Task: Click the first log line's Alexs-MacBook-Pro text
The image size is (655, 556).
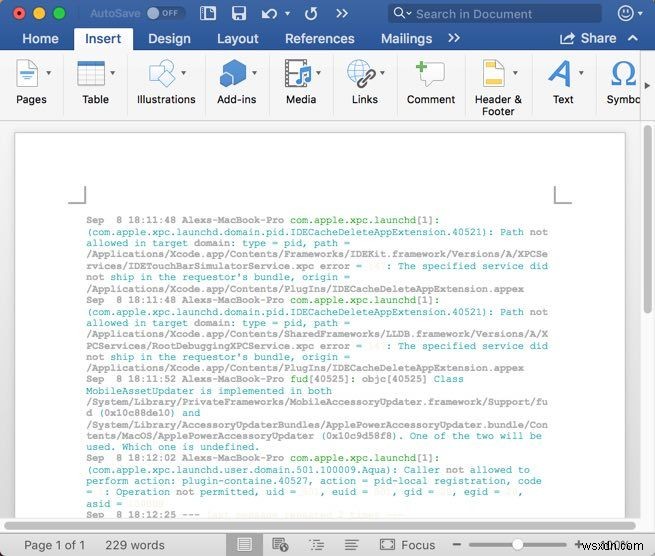Action: 233,220
